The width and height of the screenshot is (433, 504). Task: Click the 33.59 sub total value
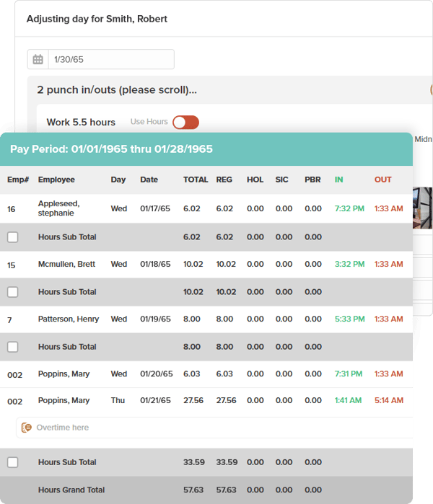click(x=194, y=462)
